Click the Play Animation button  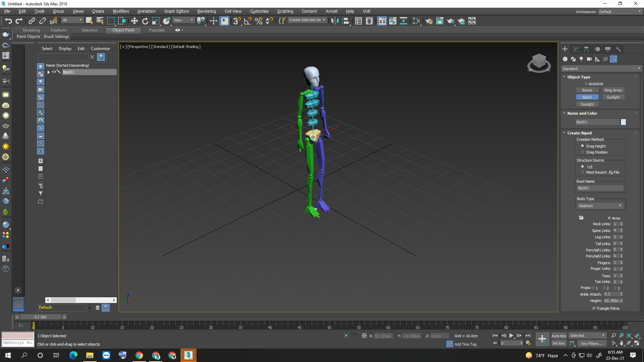pos(511,336)
